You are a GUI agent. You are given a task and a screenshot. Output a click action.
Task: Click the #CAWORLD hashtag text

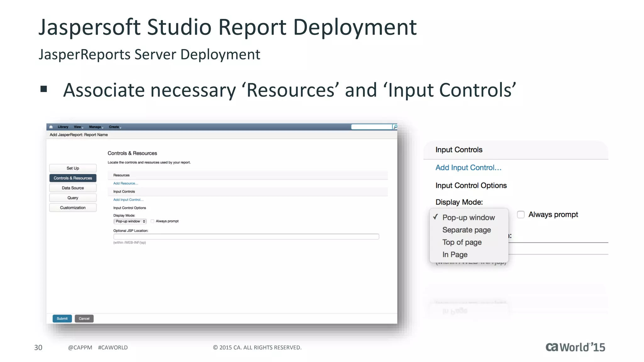113,348
